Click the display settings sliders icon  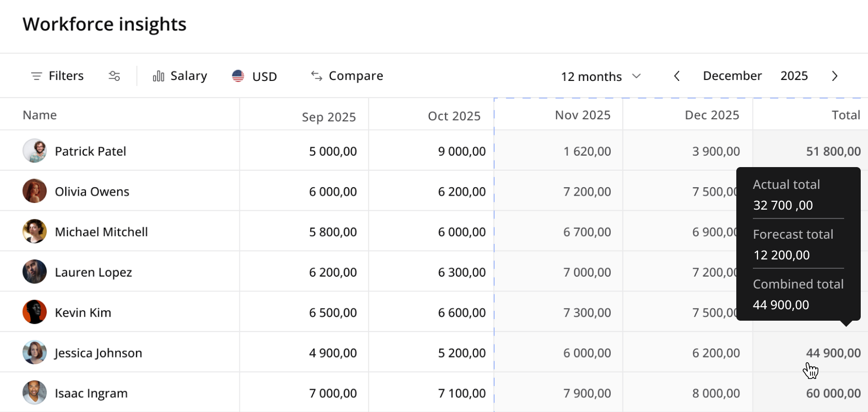(114, 76)
